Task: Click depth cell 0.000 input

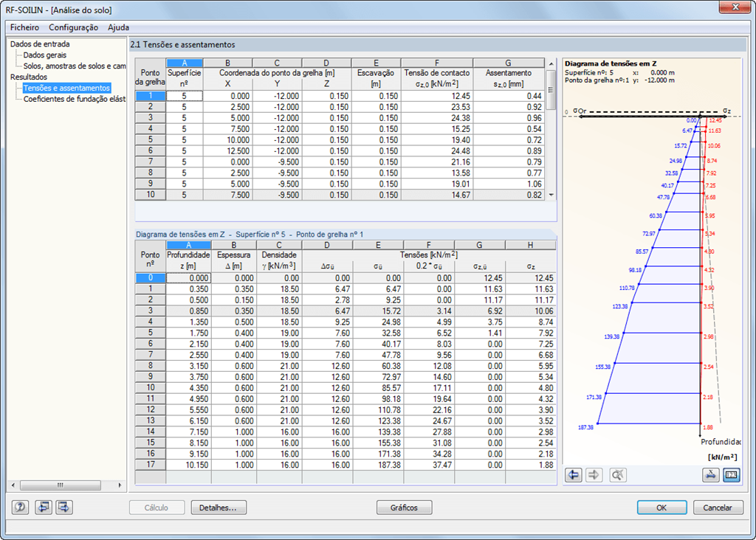Action: [x=188, y=278]
